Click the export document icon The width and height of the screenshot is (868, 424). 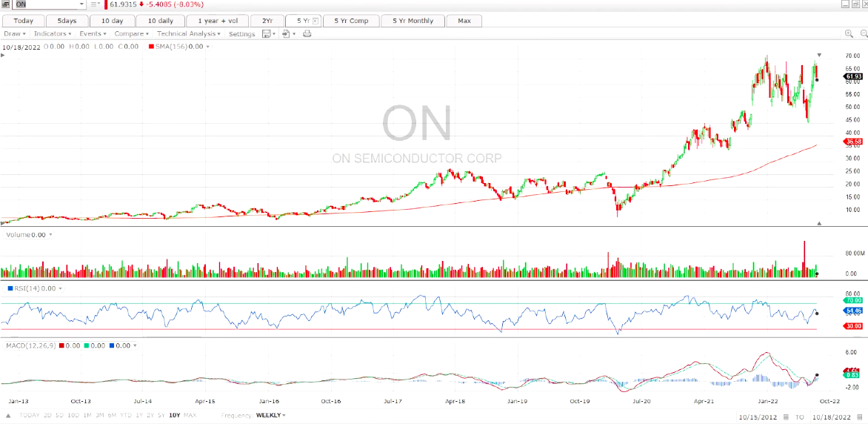(286, 34)
